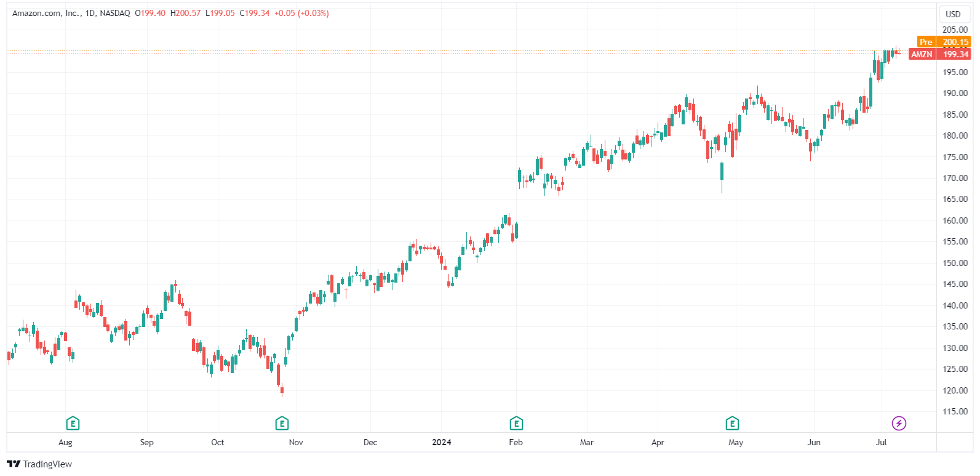Select the 2024 label on time axis
Viewport: 980px width, 476px height.
[441, 442]
